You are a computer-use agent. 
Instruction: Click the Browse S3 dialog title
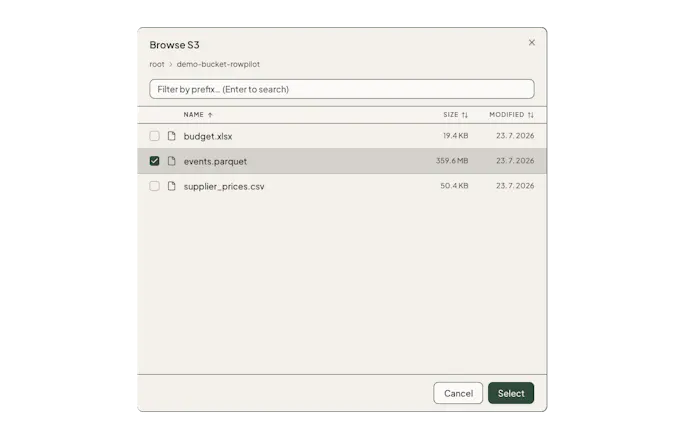pyautogui.click(x=174, y=45)
